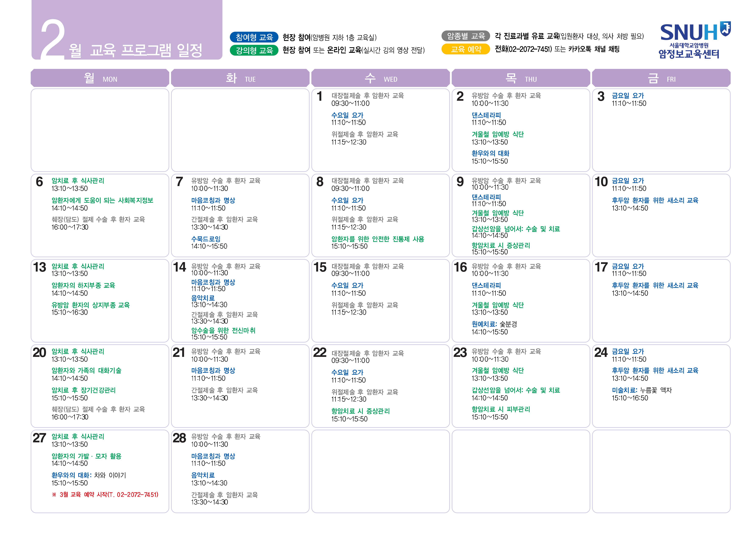Image resolution: width=756 pixels, height=535 pixels.
Task: Click the red 3월 교육 예약 시작 notice
Action: click(105, 494)
